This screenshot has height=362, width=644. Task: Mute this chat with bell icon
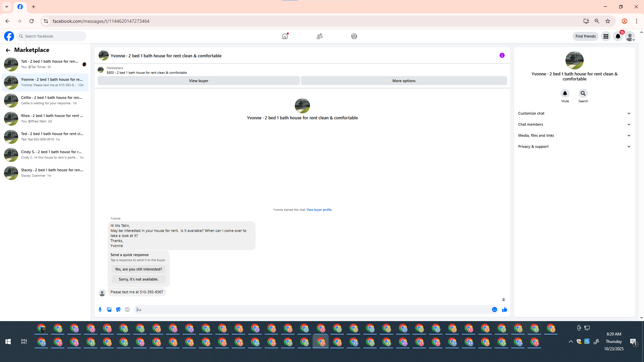point(565,94)
